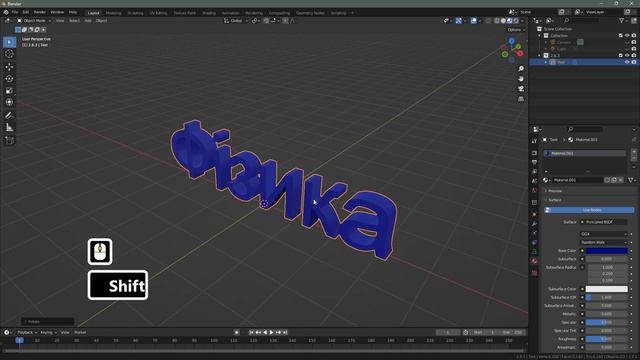Toggle exclude checkbox on Collection row
The height and width of the screenshot is (360, 640).
click(620, 36)
